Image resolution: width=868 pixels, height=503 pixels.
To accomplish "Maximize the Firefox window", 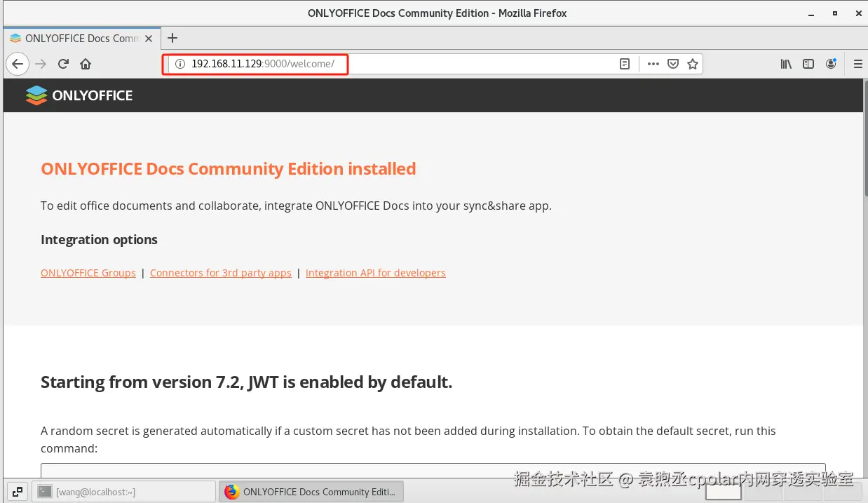I will [x=834, y=13].
